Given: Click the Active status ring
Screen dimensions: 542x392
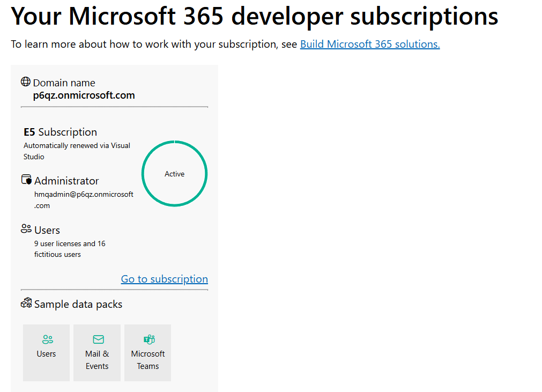Looking at the screenshot, I should tap(174, 173).
